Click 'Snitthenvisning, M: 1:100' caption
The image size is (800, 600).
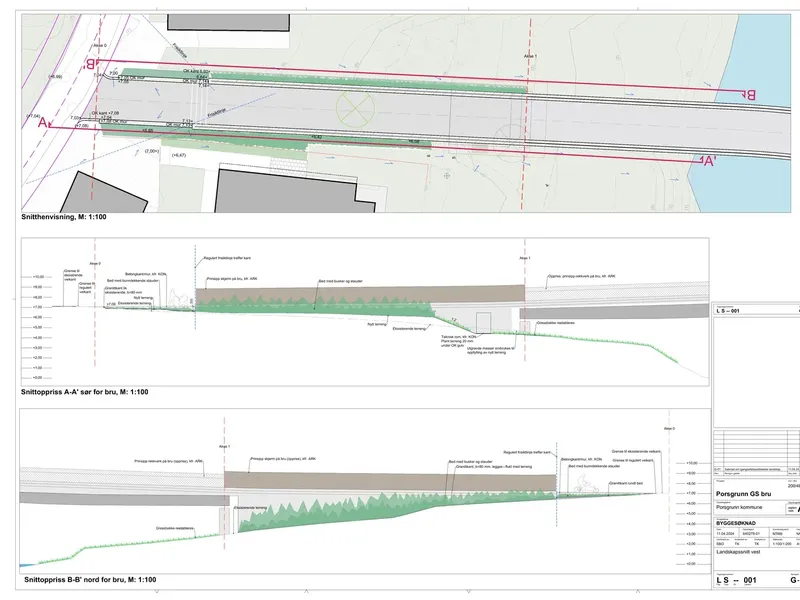[x=64, y=217]
